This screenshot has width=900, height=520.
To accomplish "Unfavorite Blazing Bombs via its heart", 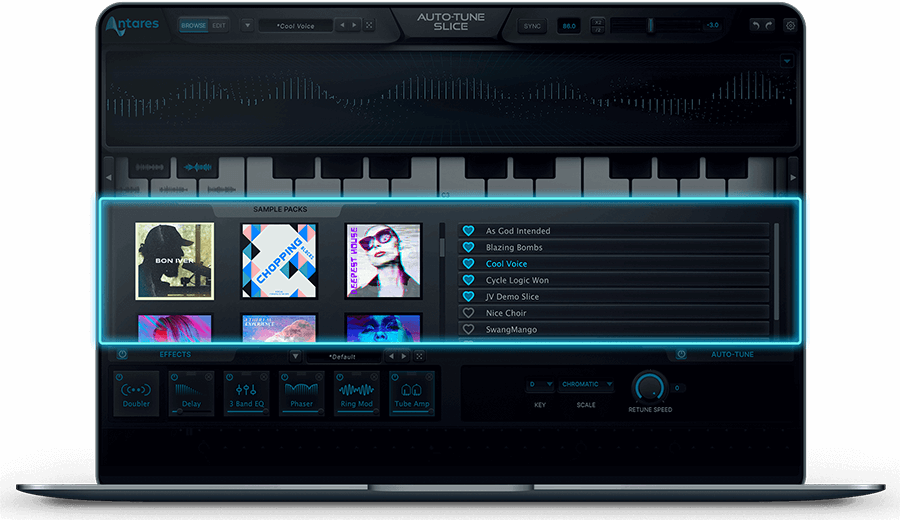I will point(468,247).
